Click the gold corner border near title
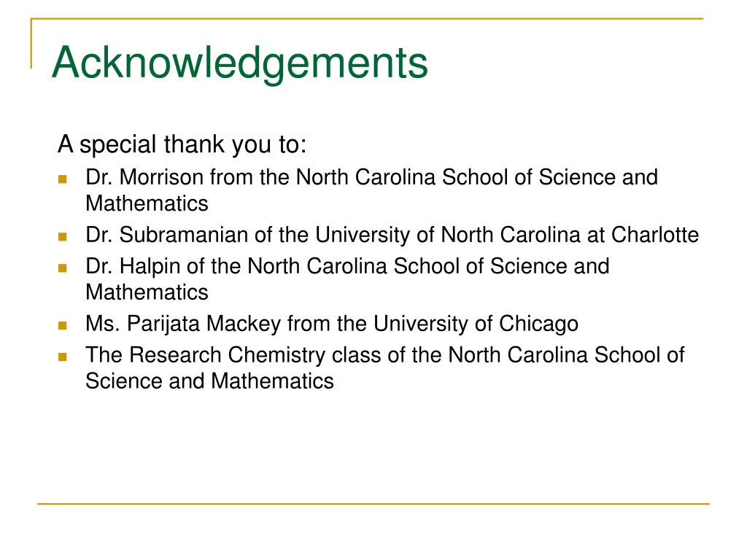Screen dimensions: 747x560 (31, 43)
